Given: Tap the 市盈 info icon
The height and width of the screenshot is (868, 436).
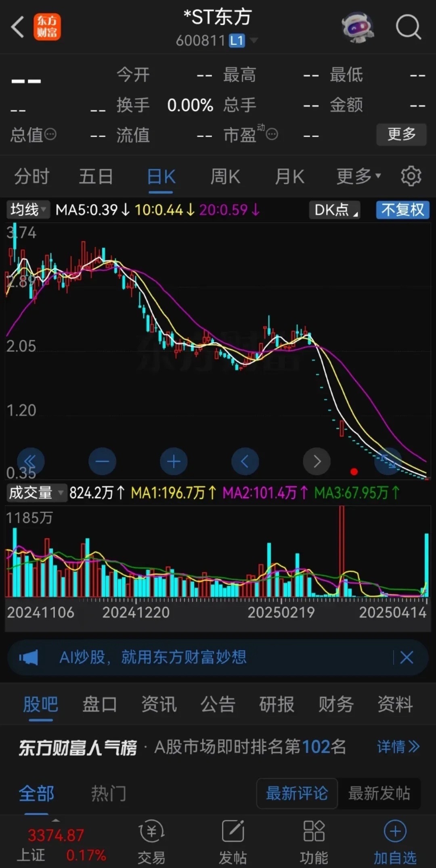Looking at the screenshot, I should [x=272, y=134].
